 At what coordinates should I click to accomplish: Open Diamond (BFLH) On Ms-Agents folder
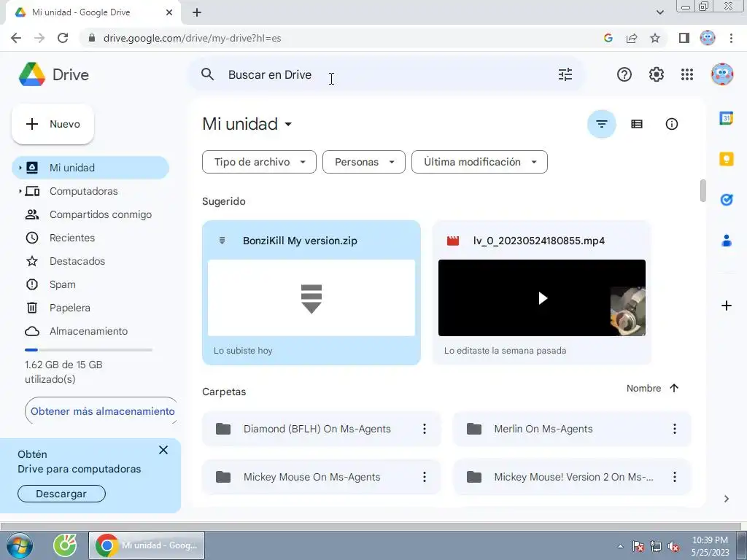tap(321, 429)
